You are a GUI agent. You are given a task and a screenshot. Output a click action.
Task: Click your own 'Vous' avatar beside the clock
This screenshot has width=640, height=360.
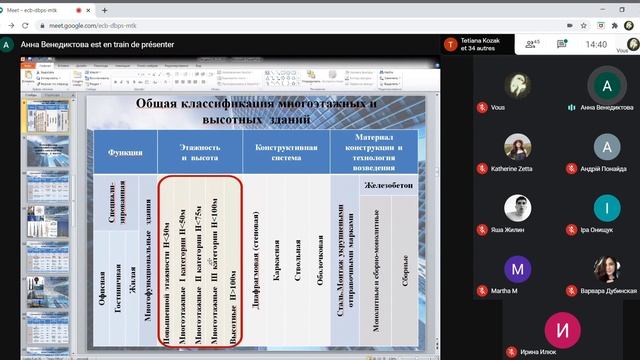pos(633,43)
